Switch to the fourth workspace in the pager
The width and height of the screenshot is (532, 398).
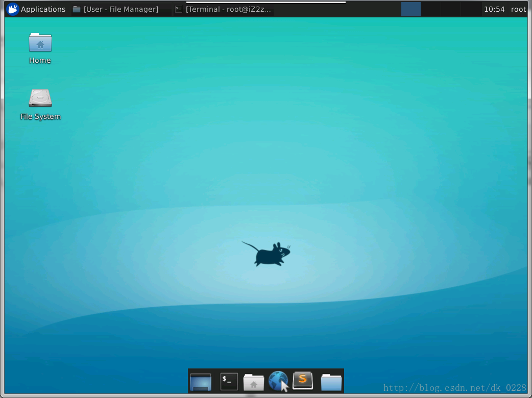(x=471, y=9)
